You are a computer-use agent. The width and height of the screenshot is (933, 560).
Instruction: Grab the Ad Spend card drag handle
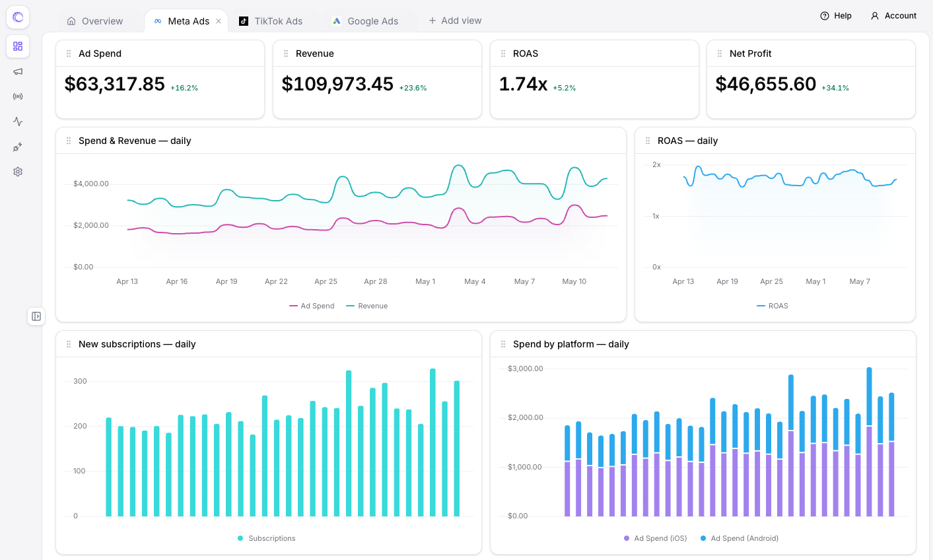point(69,53)
